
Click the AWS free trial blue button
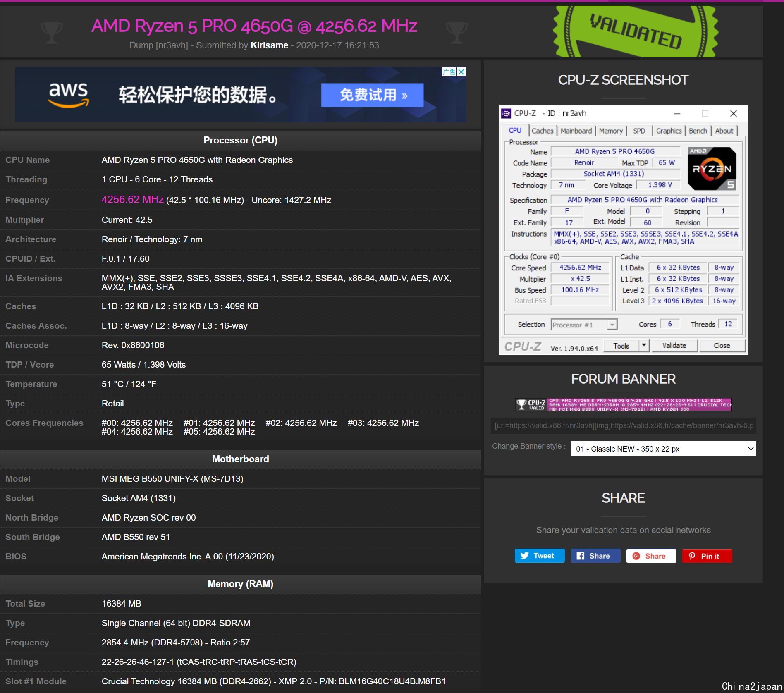372,95
